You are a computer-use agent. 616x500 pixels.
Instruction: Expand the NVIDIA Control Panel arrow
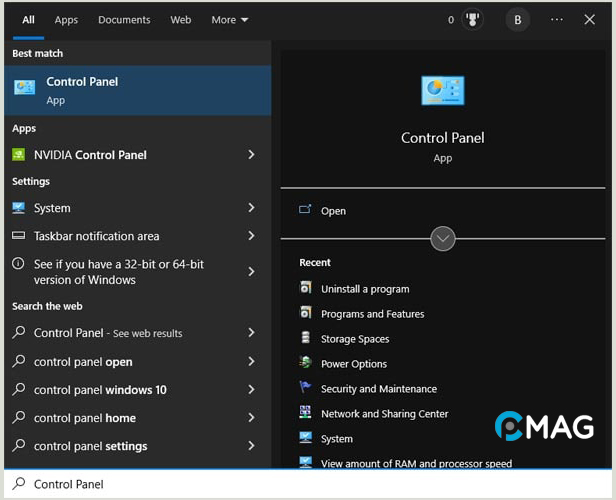(x=251, y=155)
